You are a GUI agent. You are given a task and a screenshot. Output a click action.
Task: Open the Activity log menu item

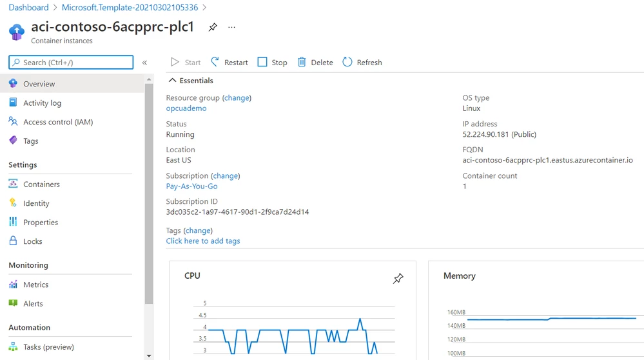[42, 103]
